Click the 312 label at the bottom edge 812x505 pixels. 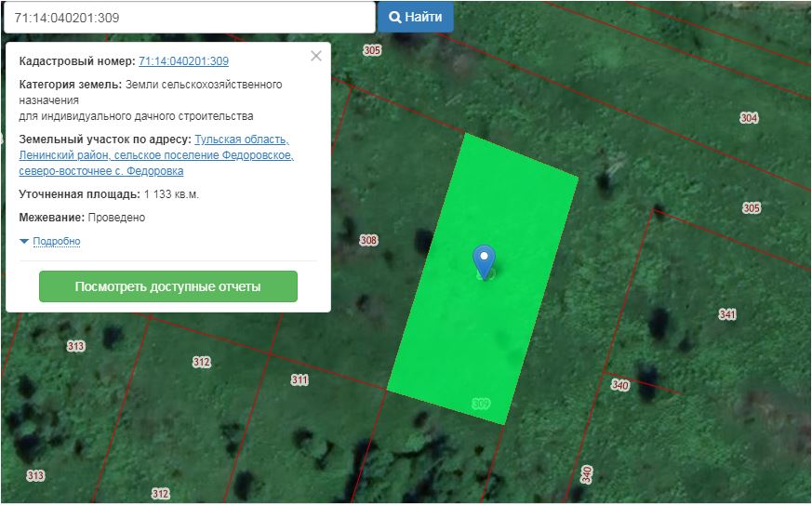tap(161, 494)
